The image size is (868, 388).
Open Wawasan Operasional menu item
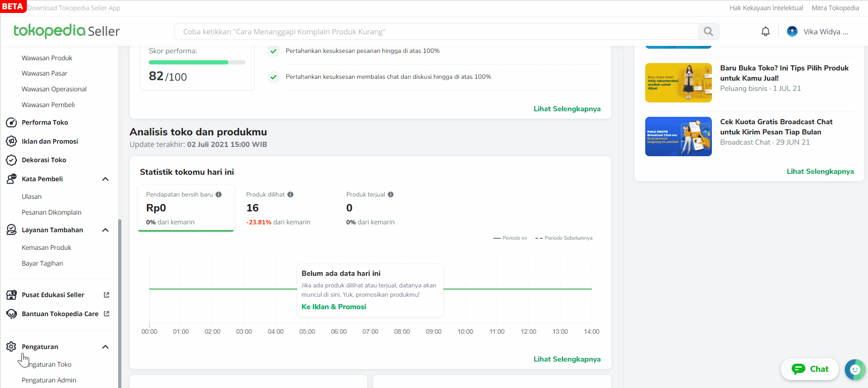point(54,89)
